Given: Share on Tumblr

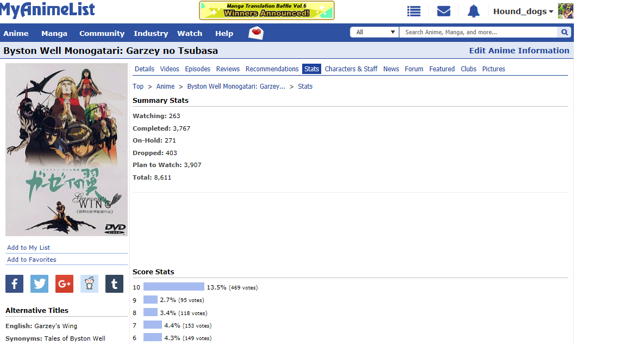Looking at the screenshot, I should pos(115,284).
